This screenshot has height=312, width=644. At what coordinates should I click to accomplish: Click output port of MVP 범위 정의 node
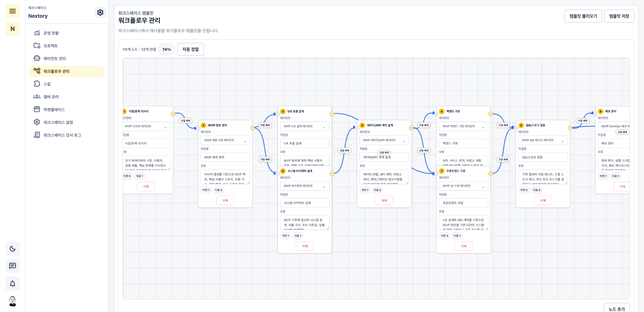(x=252, y=128)
